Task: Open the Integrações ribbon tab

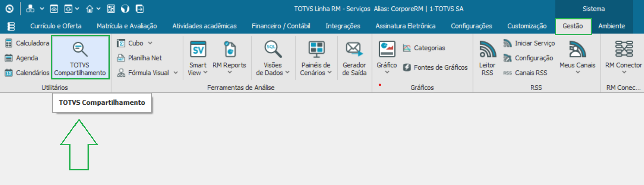Action: [x=343, y=26]
